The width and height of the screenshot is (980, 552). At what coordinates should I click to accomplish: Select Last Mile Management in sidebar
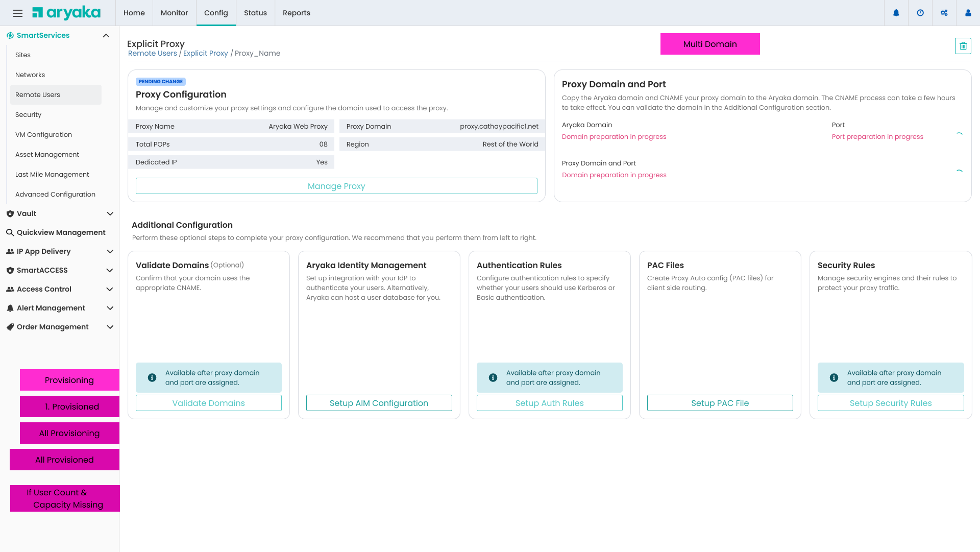pos(52,175)
